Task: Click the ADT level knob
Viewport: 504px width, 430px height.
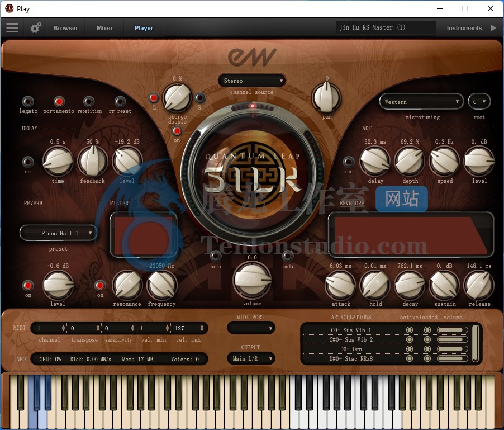Action: (x=479, y=161)
